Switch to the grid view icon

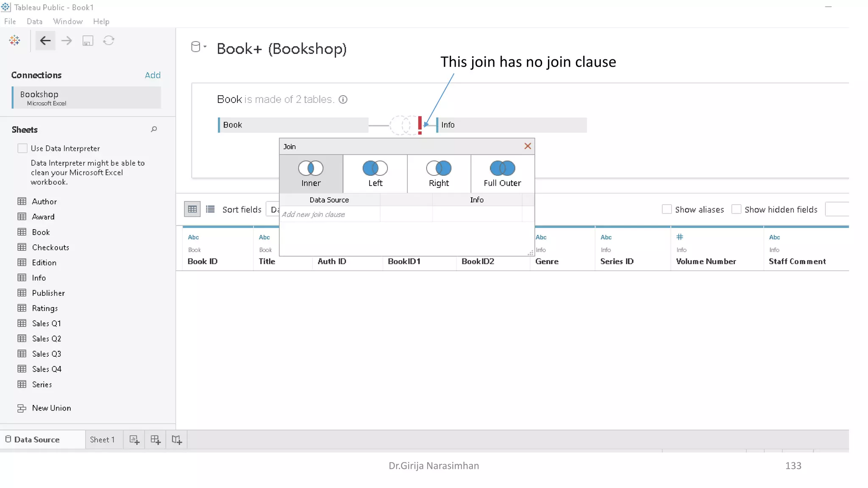(192, 209)
